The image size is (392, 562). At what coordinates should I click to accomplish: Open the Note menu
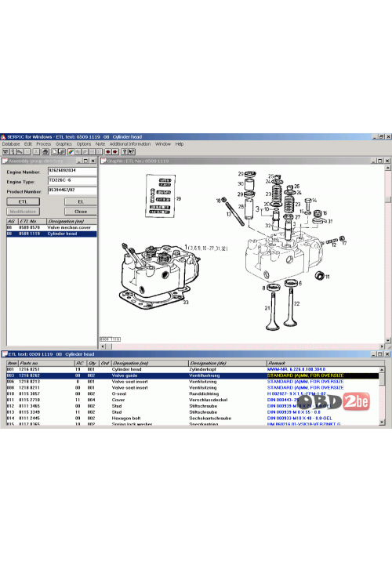(x=100, y=143)
